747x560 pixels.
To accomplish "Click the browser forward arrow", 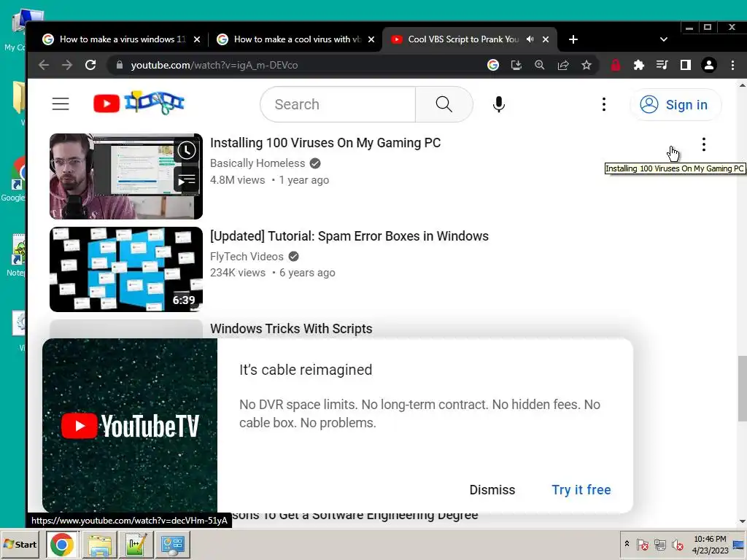I will pos(67,65).
